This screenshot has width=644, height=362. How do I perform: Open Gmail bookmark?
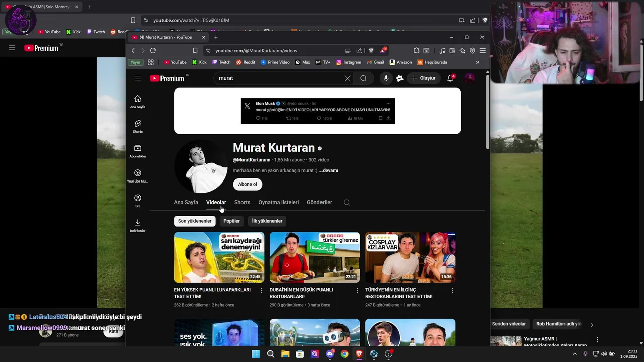pos(375,62)
